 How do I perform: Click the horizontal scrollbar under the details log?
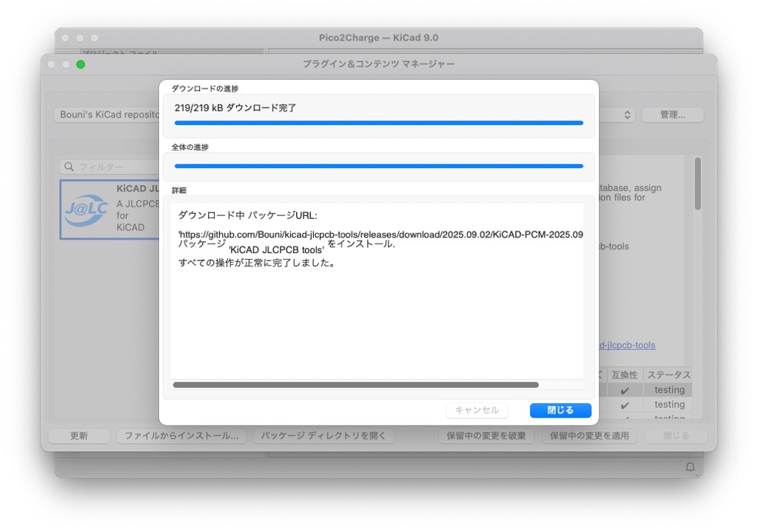coord(355,385)
